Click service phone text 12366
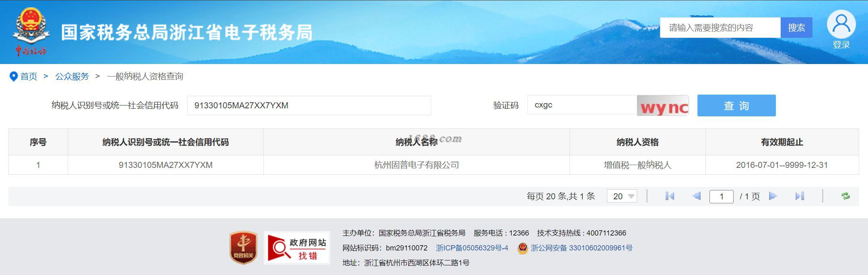Image resolution: width=868 pixels, height=275 pixels. coord(519,233)
